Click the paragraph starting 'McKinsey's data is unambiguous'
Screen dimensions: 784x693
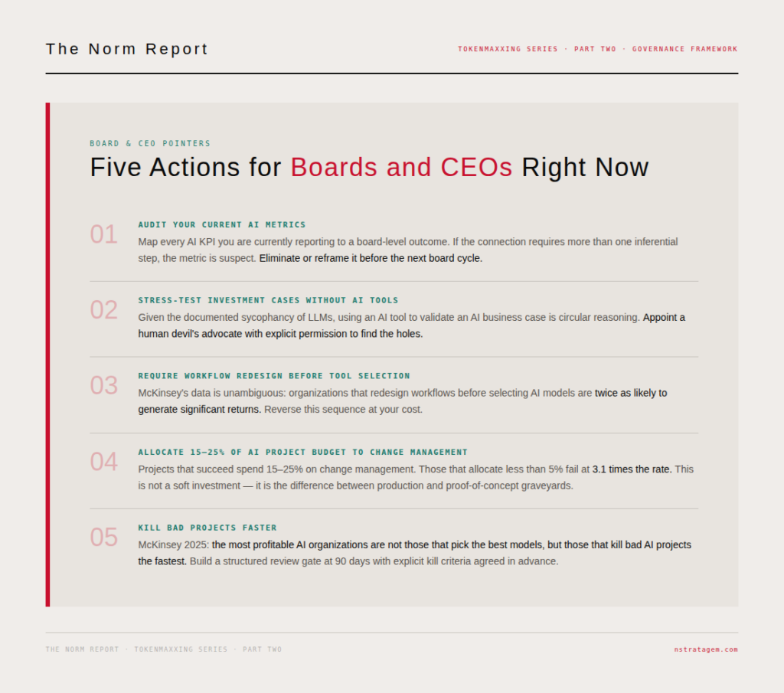(403, 401)
